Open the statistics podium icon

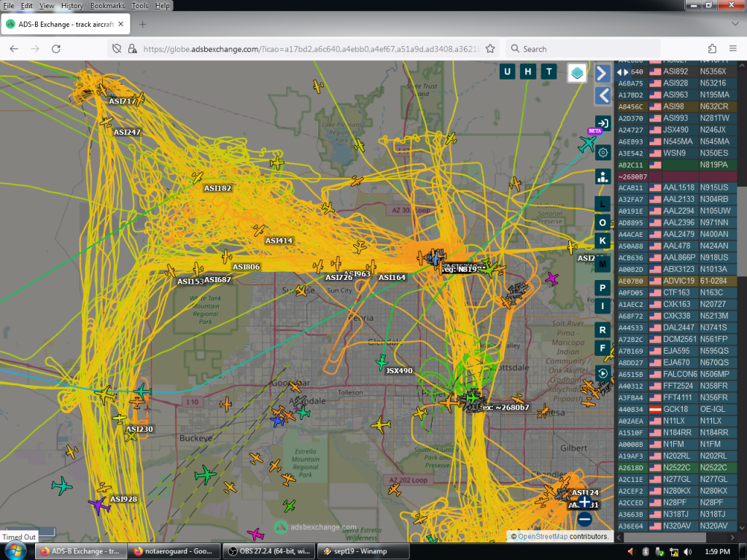603,176
